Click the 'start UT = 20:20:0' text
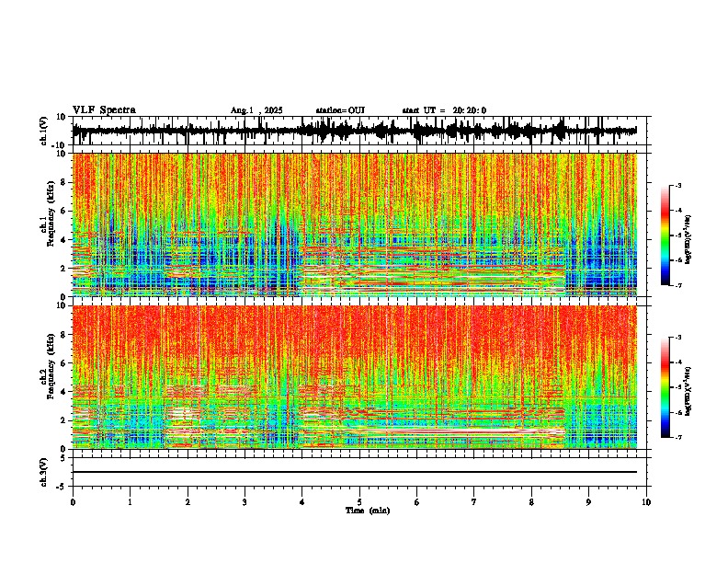This screenshot has width=728, height=563. tap(444, 110)
